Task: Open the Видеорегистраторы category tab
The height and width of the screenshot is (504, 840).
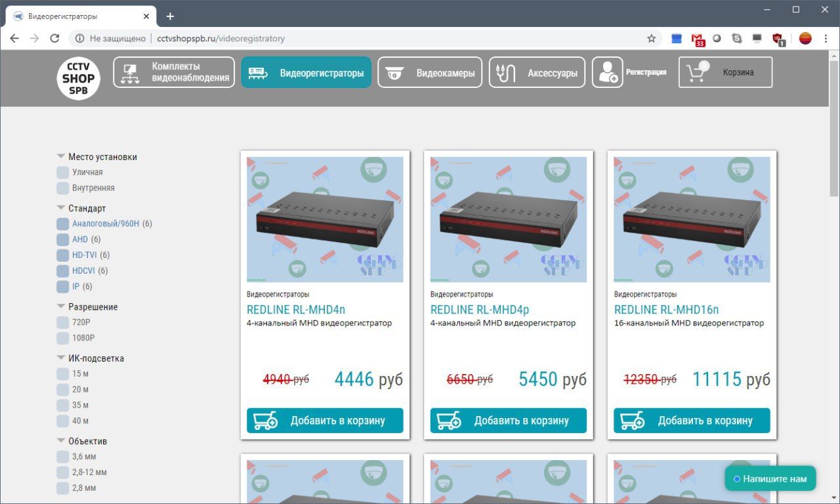Action: pos(306,72)
